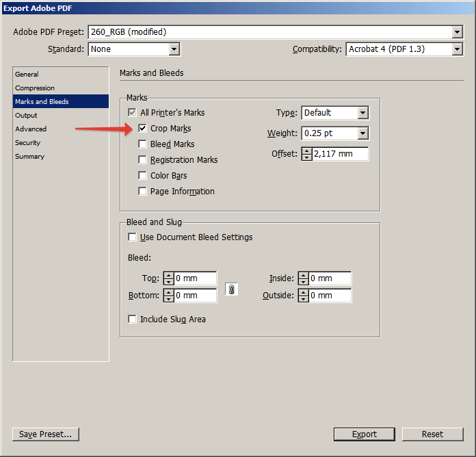Select the General section

61,74
